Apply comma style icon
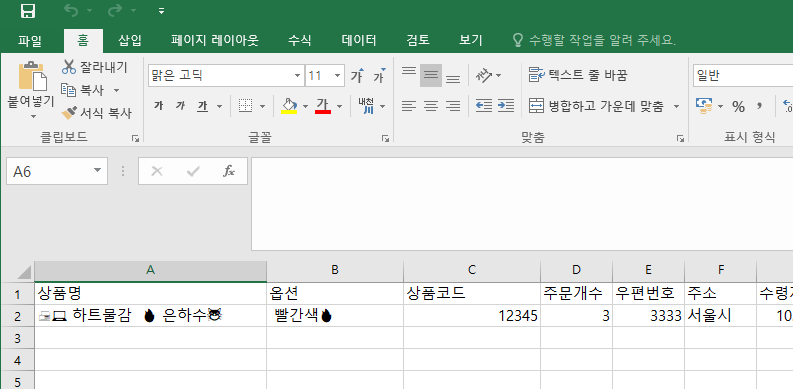This screenshot has height=389, width=793. click(759, 106)
